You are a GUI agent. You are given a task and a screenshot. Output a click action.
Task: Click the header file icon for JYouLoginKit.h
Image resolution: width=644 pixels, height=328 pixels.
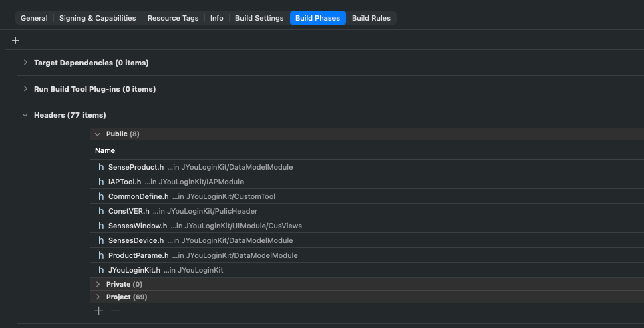point(101,270)
